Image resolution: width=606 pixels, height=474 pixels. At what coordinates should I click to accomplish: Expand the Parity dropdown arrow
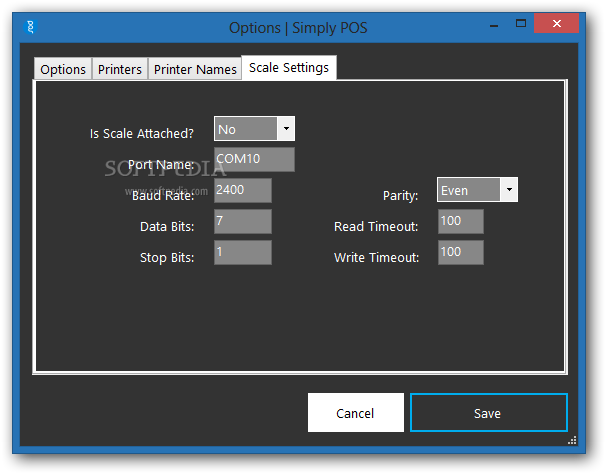(x=509, y=189)
